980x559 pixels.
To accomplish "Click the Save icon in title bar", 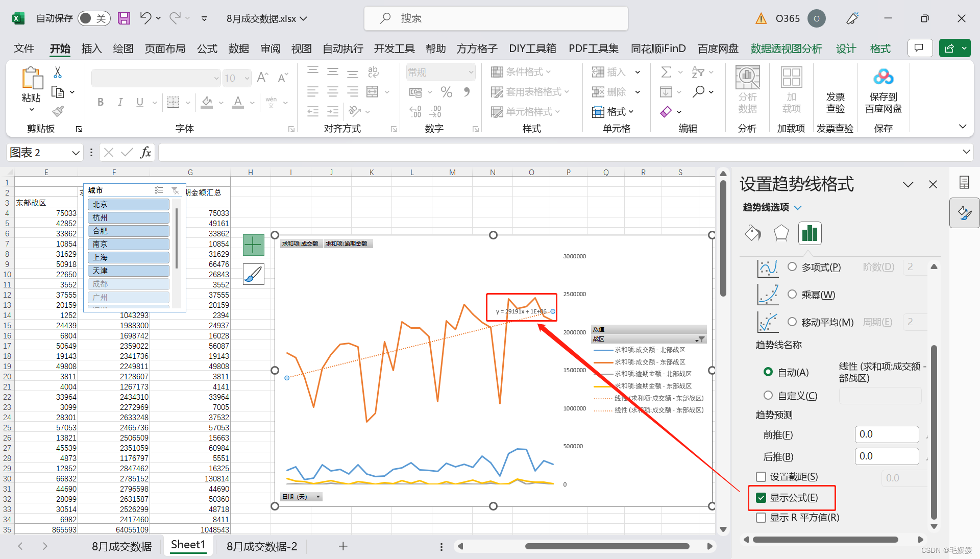I will 124,18.
